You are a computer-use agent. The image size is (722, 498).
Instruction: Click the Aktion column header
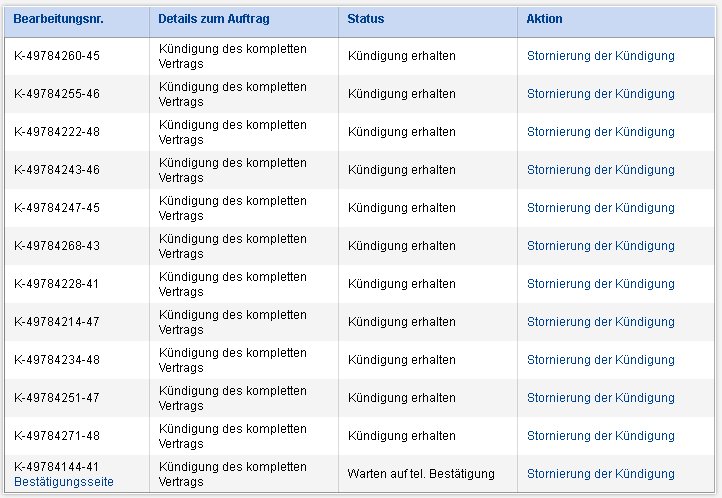point(544,19)
